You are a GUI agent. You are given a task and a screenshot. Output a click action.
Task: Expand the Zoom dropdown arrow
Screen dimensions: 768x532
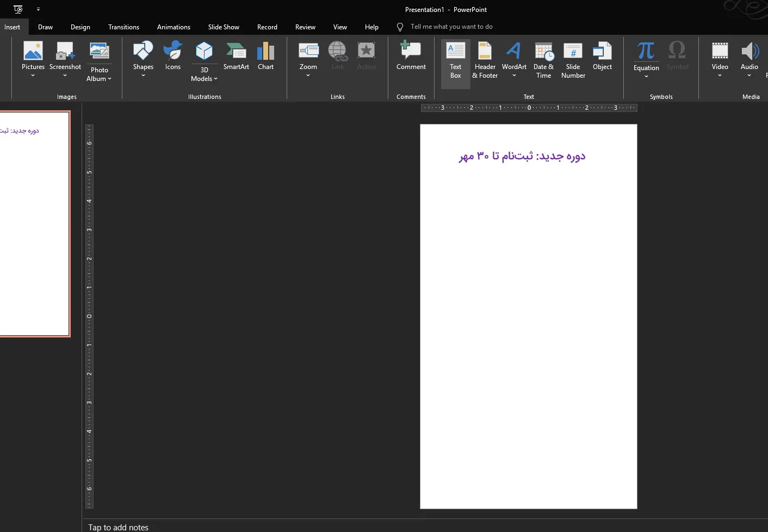point(308,76)
